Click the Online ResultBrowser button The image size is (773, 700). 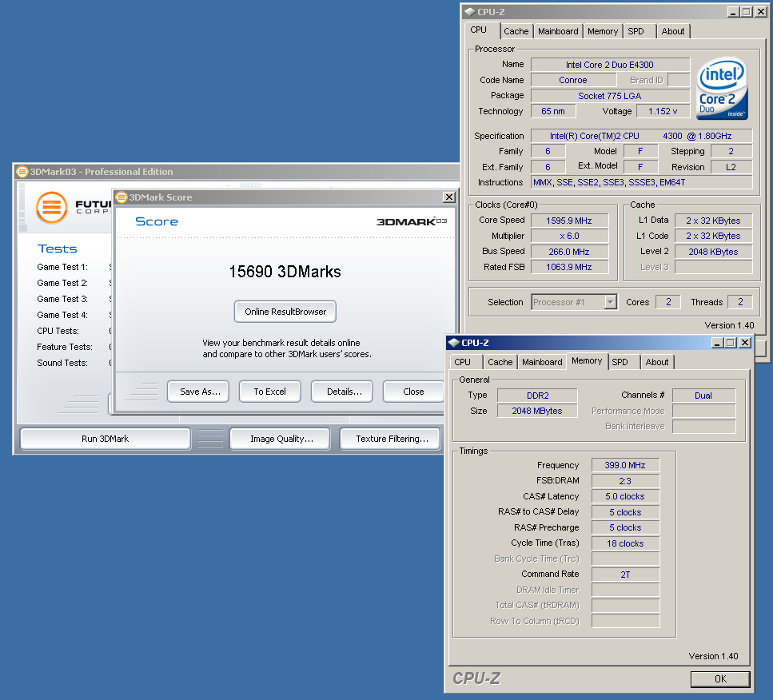click(x=285, y=312)
